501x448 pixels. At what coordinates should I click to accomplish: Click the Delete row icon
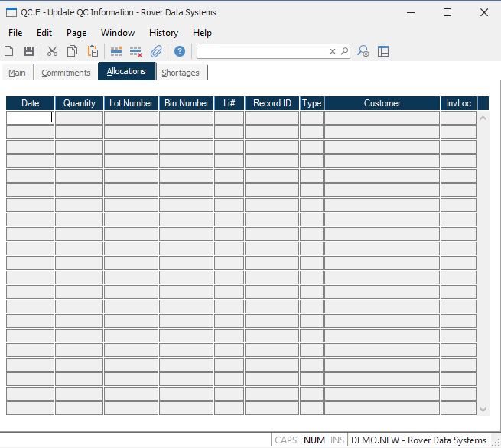tap(136, 51)
